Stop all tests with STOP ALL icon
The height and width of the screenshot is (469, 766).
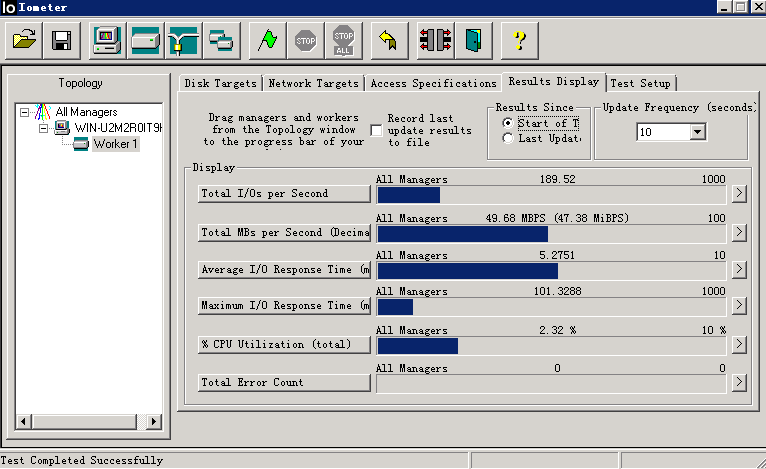(343, 41)
